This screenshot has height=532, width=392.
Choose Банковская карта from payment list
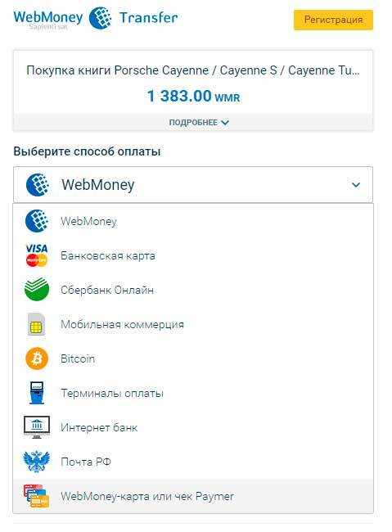coord(193,255)
